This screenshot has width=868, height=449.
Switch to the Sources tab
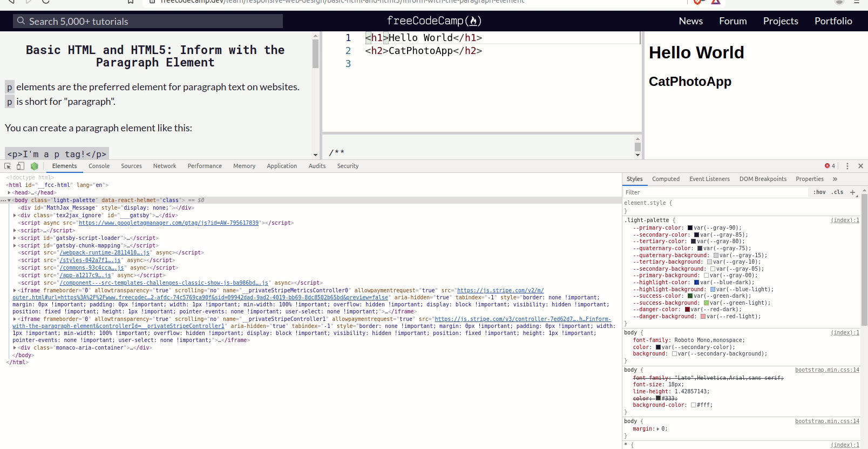[132, 166]
